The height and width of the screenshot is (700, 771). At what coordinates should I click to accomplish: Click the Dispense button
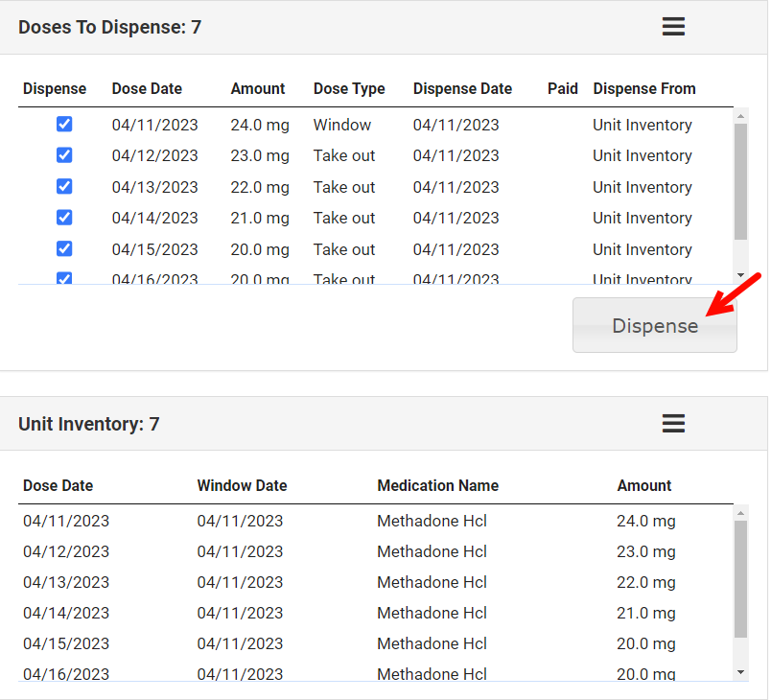coord(654,326)
